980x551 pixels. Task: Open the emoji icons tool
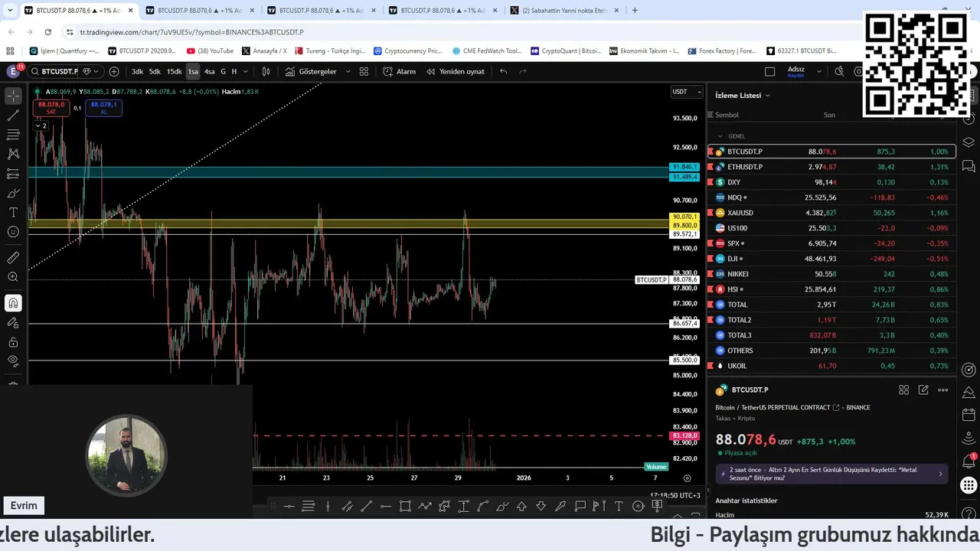[x=13, y=232]
